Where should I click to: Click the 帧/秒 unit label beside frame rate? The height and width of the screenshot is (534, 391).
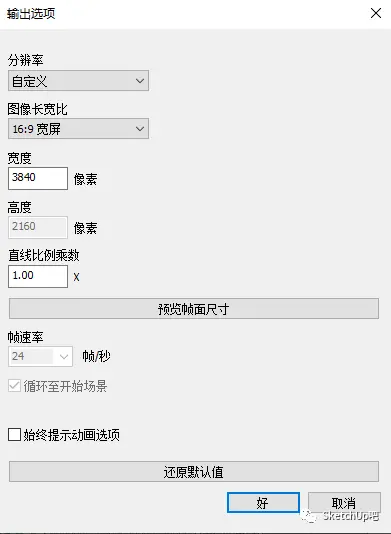(x=96, y=357)
